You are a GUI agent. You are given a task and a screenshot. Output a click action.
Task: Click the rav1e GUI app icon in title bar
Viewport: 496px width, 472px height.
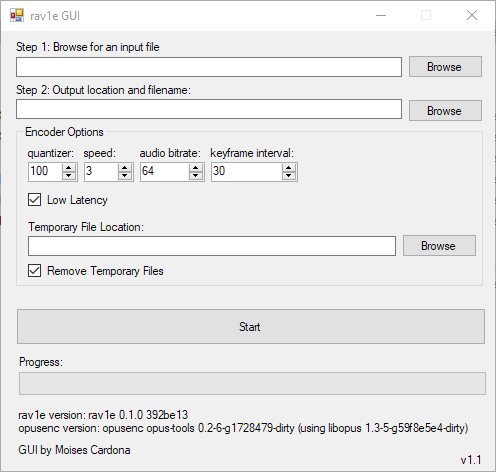[17, 15]
